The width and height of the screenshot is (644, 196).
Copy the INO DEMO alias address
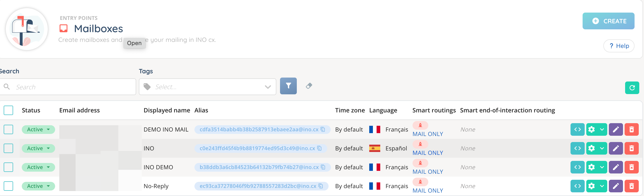point(323,167)
